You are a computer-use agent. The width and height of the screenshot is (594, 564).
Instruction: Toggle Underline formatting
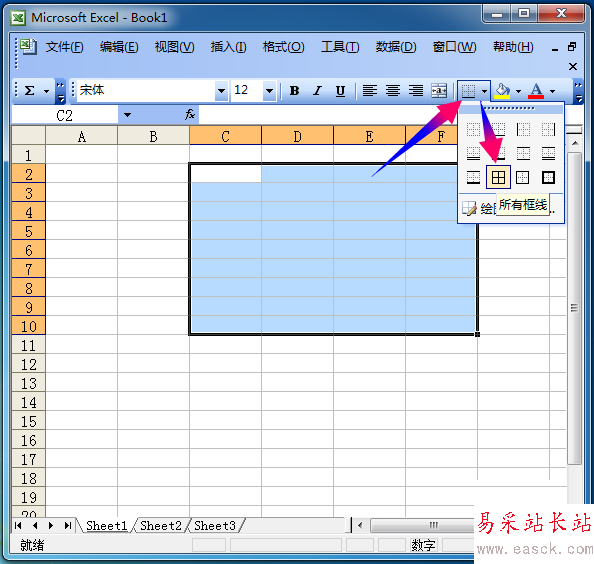[340, 91]
